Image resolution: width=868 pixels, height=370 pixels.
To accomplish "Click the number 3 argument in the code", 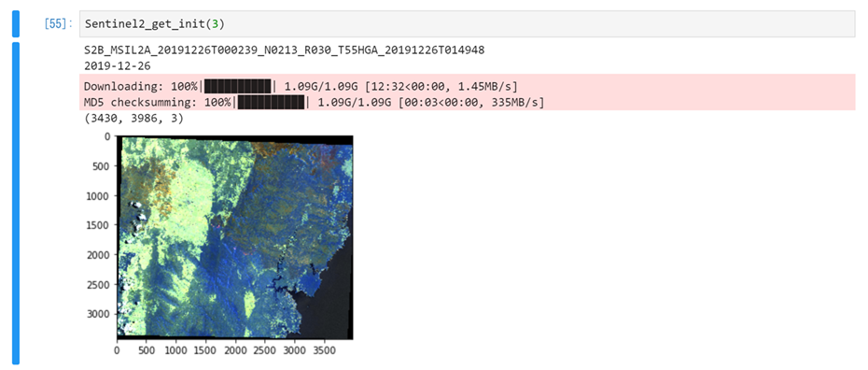I will [x=215, y=24].
